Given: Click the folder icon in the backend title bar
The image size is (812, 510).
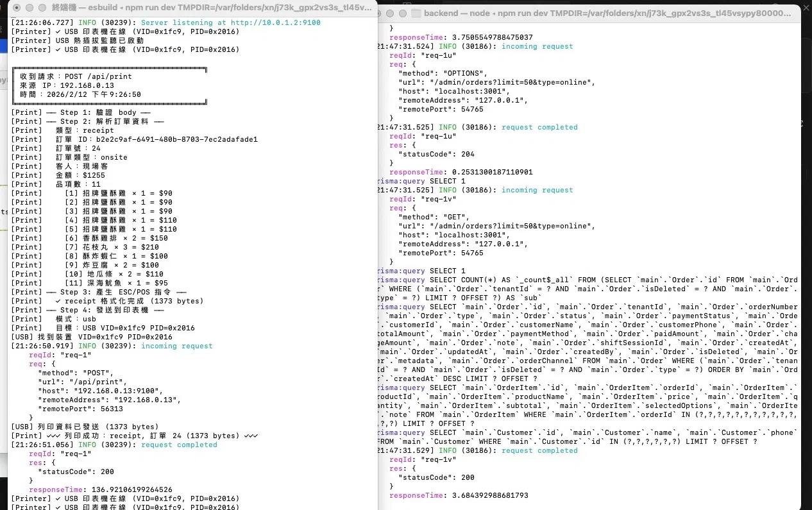Looking at the screenshot, I should click(x=416, y=13).
